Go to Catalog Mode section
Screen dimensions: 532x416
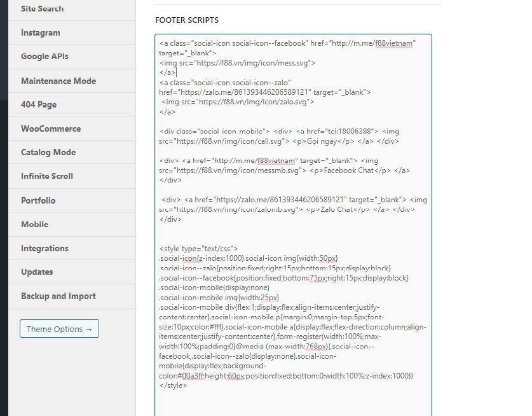coord(48,153)
